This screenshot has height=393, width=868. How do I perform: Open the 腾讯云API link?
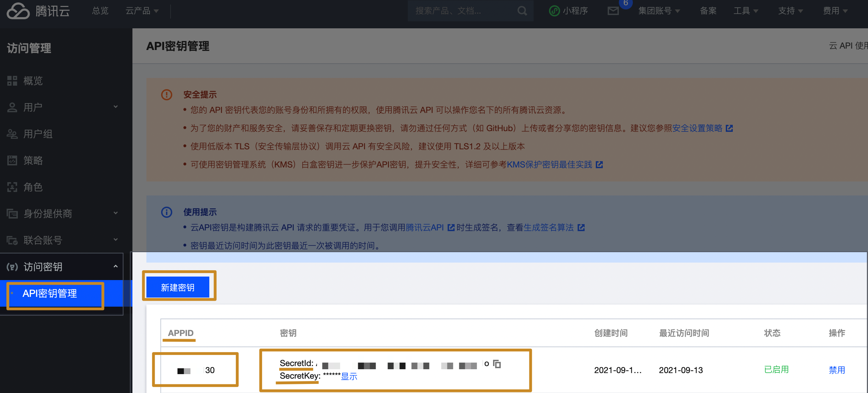(x=425, y=228)
